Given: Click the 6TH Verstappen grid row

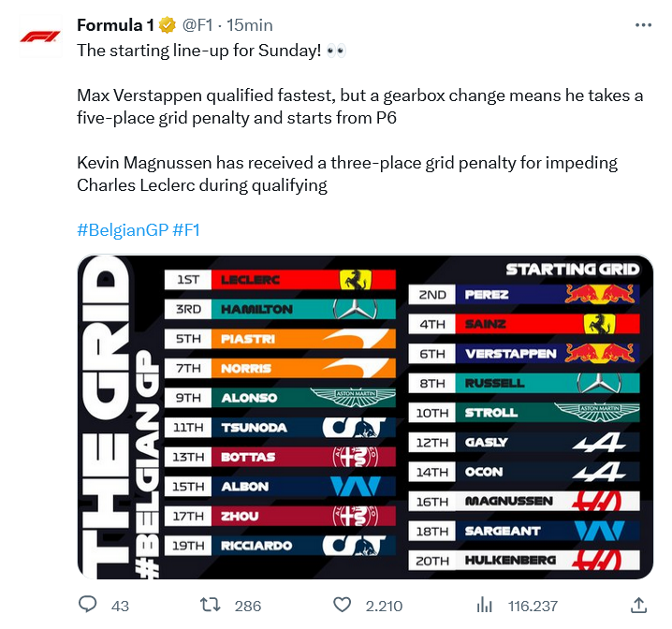Looking at the screenshot, I should [x=524, y=354].
